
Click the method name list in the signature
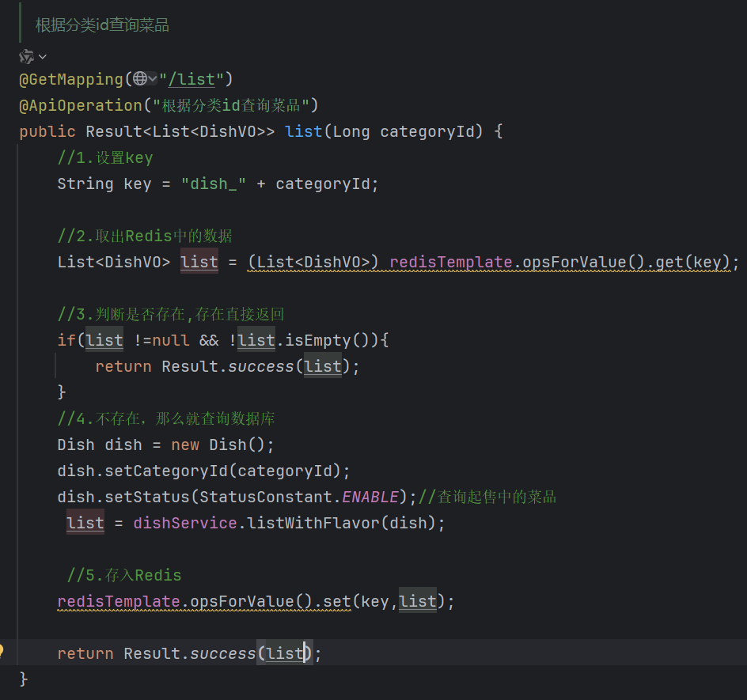[x=304, y=131]
